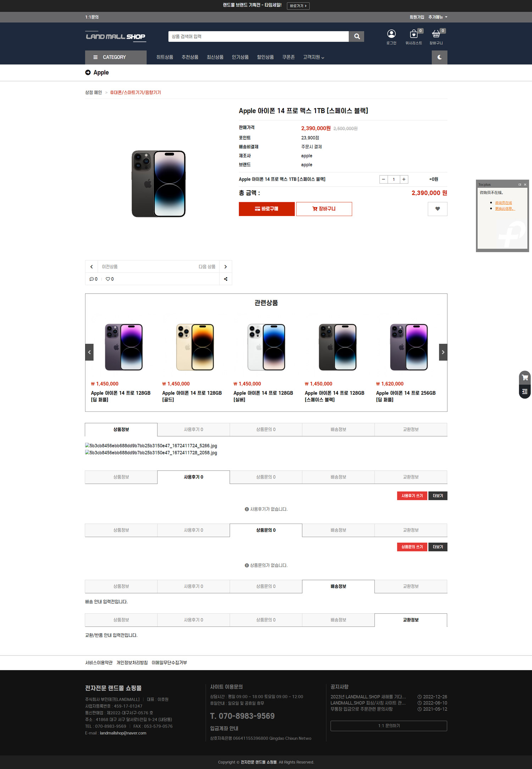Image resolution: width=532 pixels, height=769 pixels.
Task: Expand the 고객지원 menu
Action: tap(314, 57)
